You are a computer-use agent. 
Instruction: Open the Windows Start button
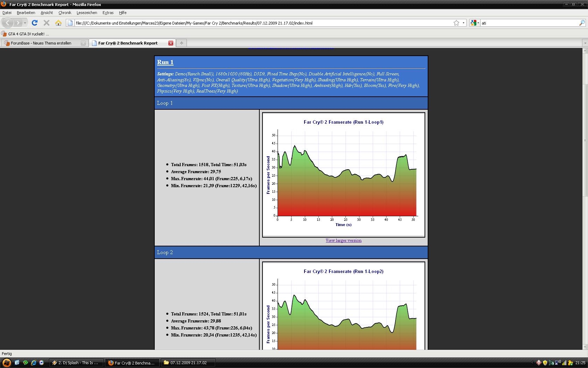[x=6, y=363]
